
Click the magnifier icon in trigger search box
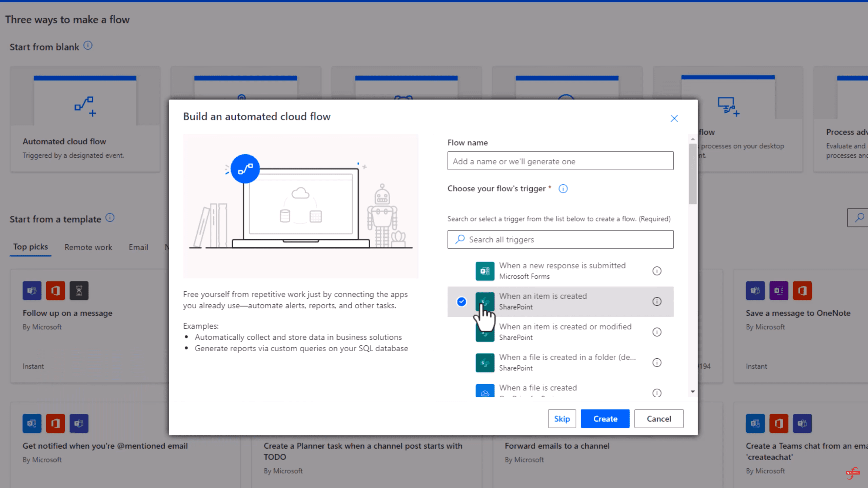coord(460,239)
